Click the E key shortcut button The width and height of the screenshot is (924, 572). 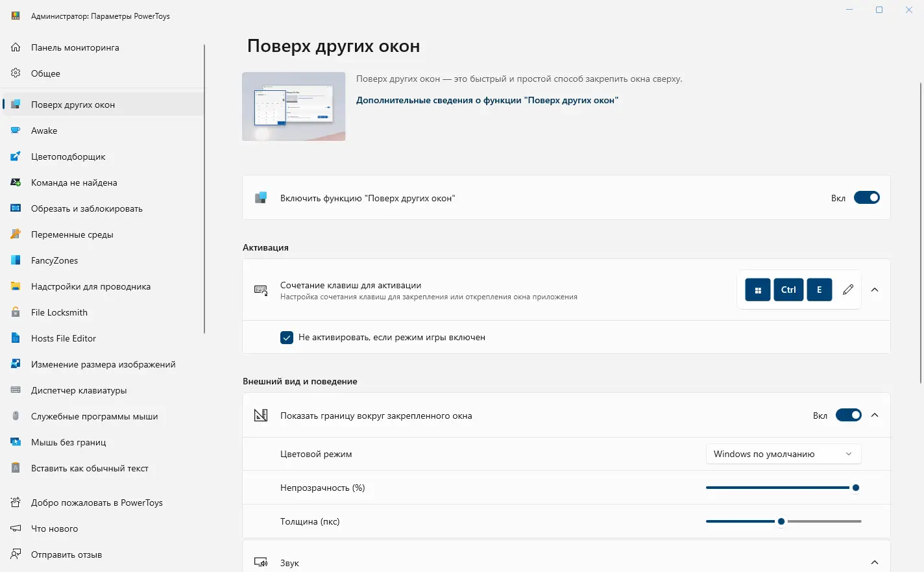819,290
